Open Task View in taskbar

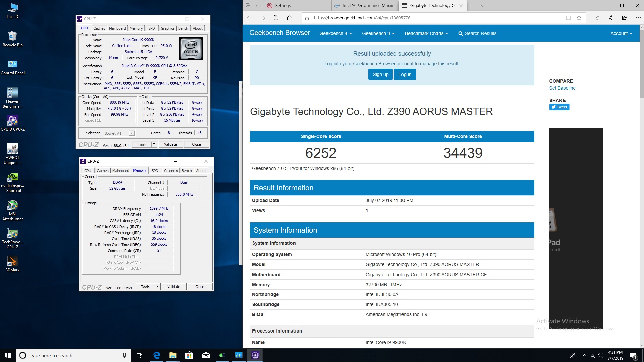tap(140, 355)
